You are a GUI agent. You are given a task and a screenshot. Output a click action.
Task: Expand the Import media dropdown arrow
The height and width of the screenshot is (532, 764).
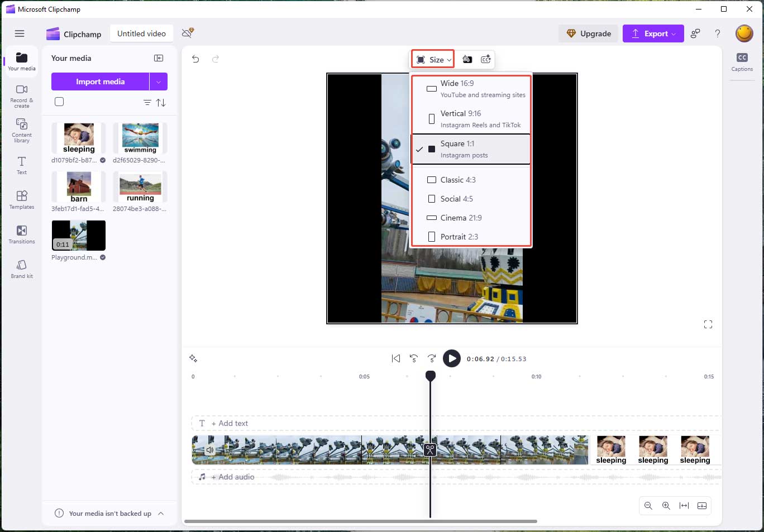159,82
